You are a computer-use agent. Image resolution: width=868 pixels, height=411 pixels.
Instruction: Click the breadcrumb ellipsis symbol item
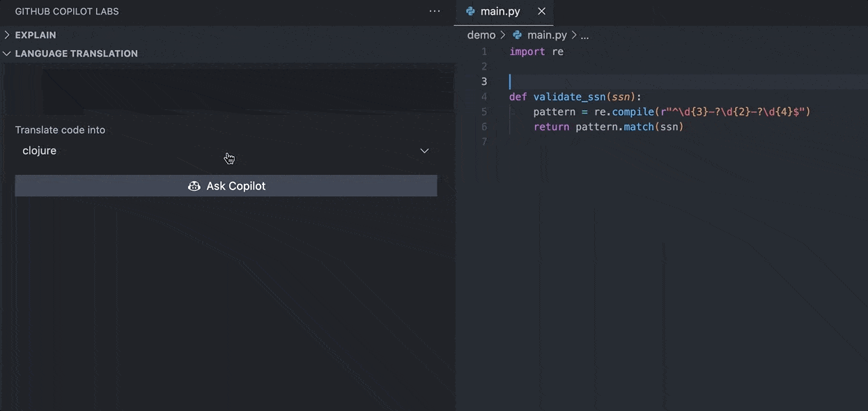(584, 35)
